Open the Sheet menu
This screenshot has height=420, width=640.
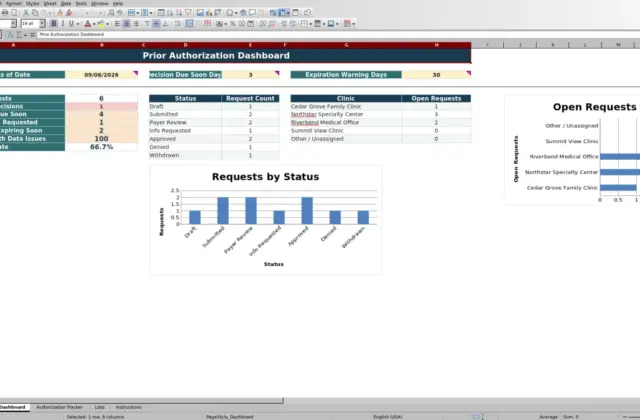[x=50, y=3]
